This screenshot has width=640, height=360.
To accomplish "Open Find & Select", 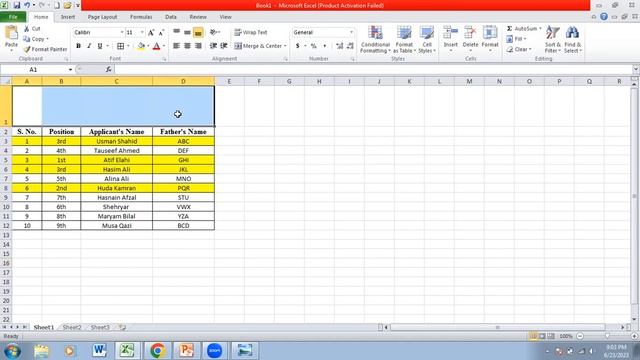I will 573,39.
